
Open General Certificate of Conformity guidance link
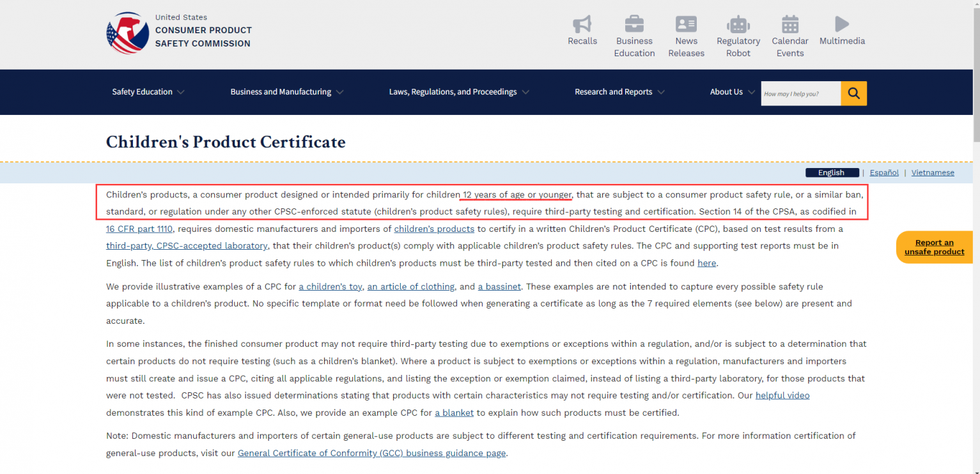point(371,453)
